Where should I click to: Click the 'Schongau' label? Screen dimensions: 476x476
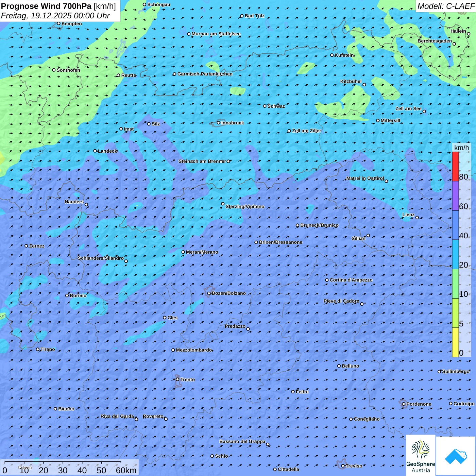[158, 4]
